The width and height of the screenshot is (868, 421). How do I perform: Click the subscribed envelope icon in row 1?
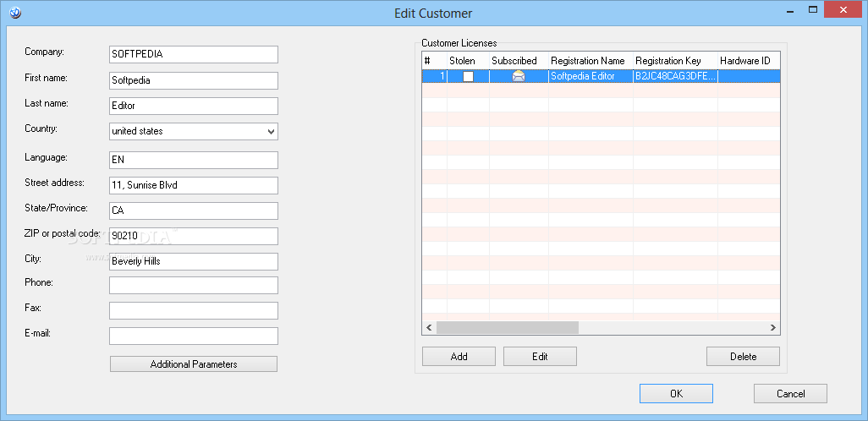518,76
